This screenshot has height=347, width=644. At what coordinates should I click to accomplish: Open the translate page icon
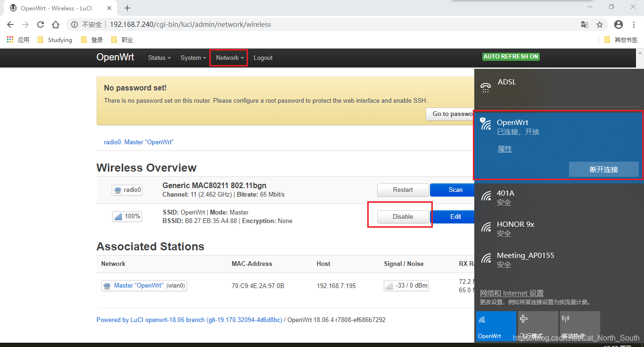(x=585, y=25)
